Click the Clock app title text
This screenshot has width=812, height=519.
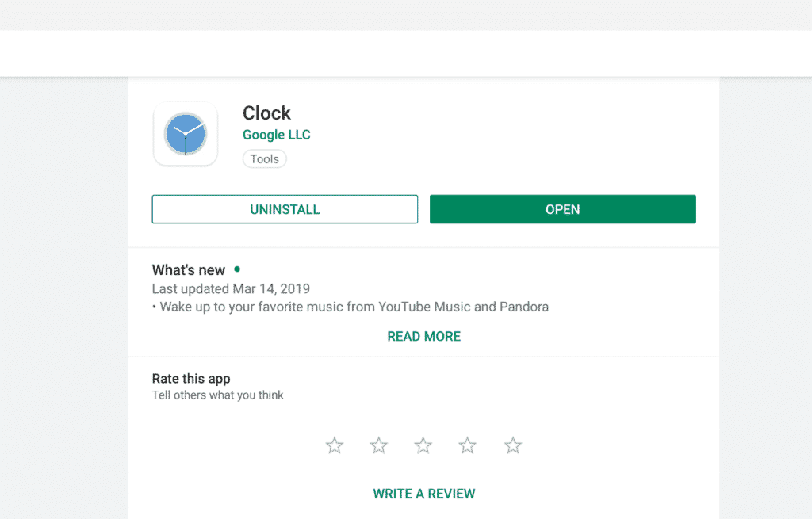tap(266, 113)
